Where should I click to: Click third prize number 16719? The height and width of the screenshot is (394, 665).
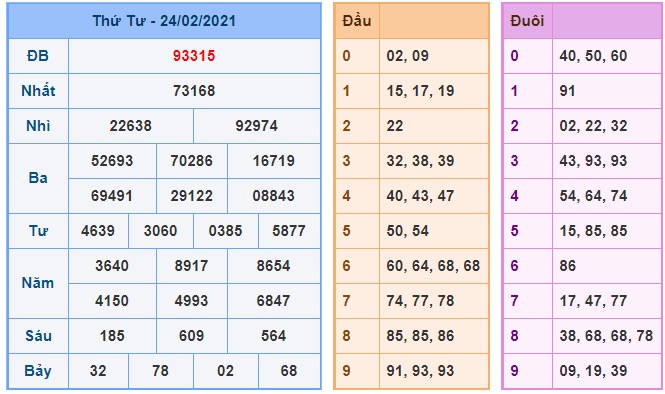point(274,161)
